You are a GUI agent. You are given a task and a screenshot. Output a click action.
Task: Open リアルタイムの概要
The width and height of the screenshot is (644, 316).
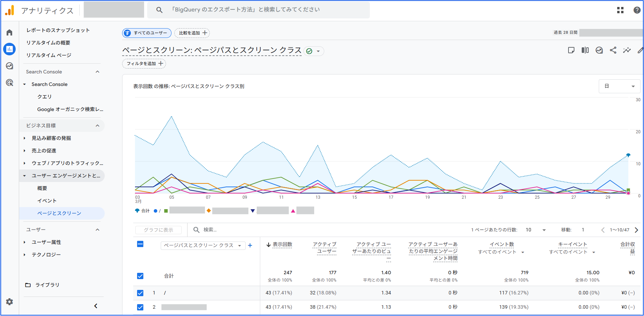[48, 43]
